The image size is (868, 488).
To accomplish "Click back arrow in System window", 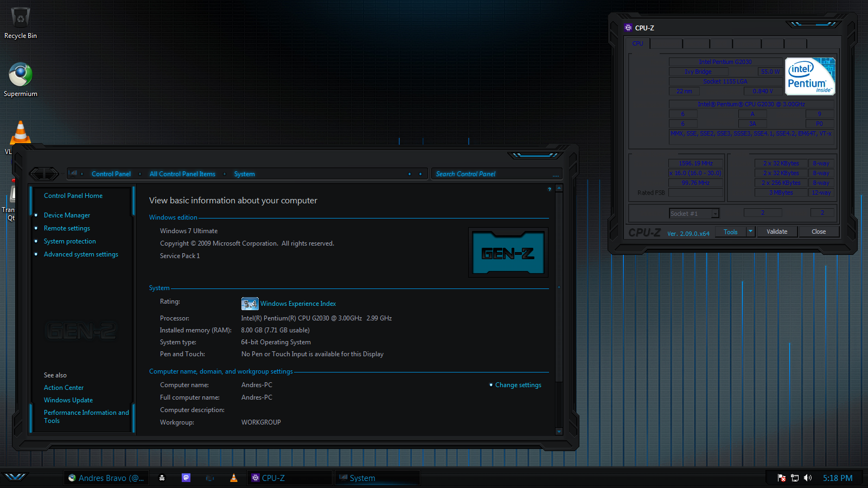I will (37, 174).
